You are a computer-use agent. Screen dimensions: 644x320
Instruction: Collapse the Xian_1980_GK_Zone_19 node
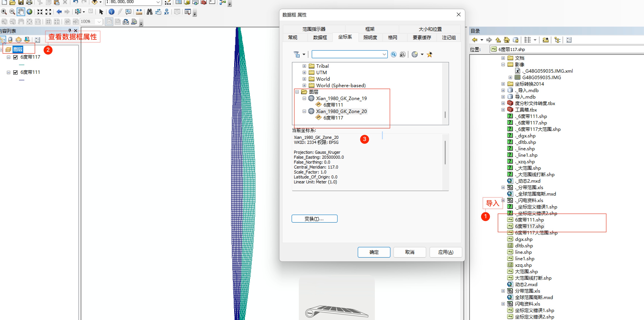tap(304, 98)
